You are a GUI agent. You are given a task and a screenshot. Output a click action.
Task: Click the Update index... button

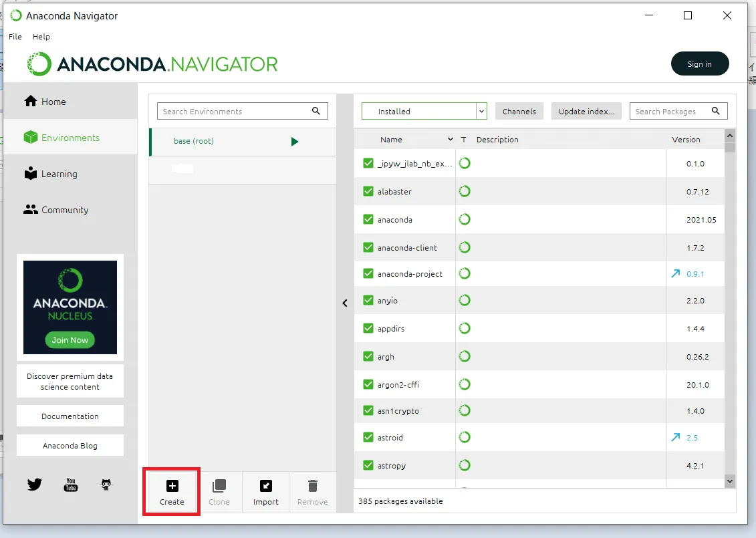[x=586, y=111]
